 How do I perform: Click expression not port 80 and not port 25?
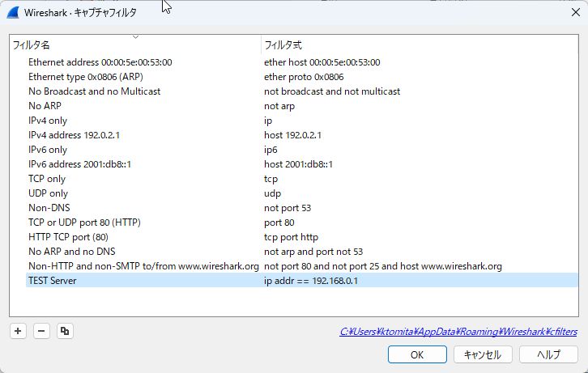(383, 266)
